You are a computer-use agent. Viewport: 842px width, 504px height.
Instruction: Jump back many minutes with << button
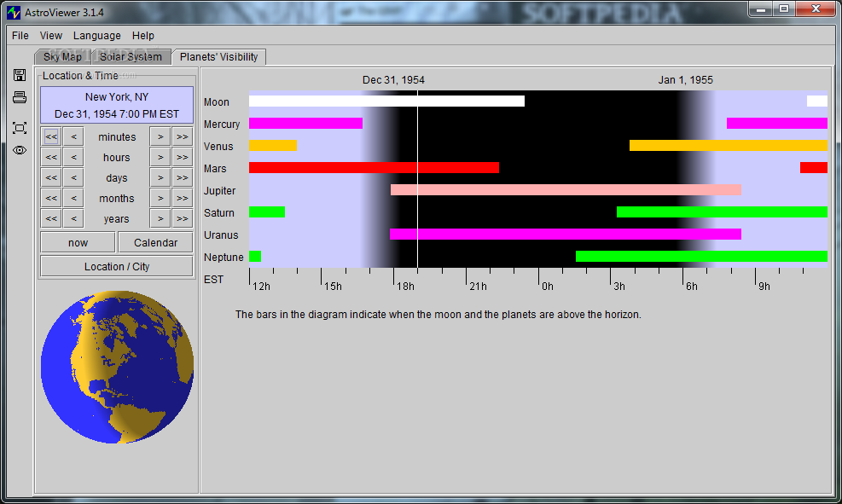(51, 136)
